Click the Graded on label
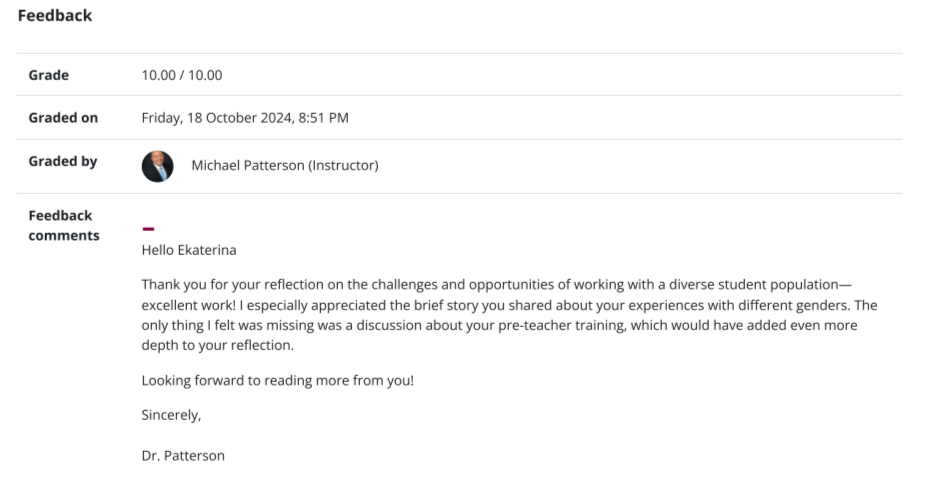Image resolution: width=940 pixels, height=500 pixels. pyautogui.click(x=63, y=118)
